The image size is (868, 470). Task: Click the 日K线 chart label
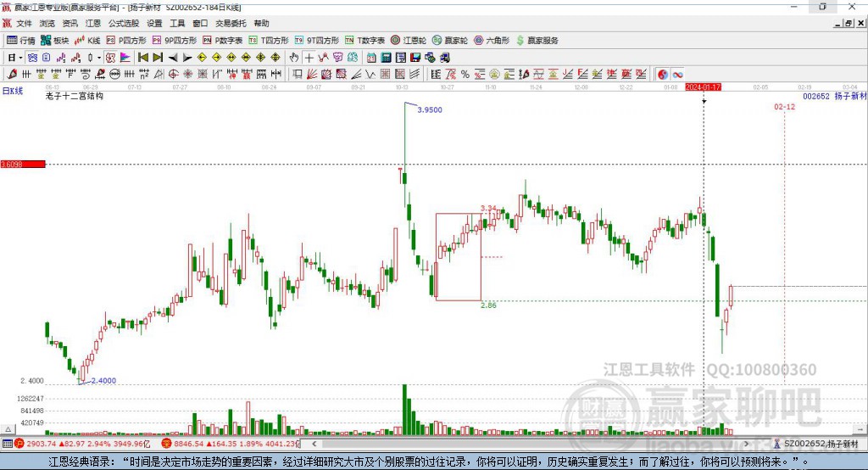pyautogui.click(x=13, y=91)
